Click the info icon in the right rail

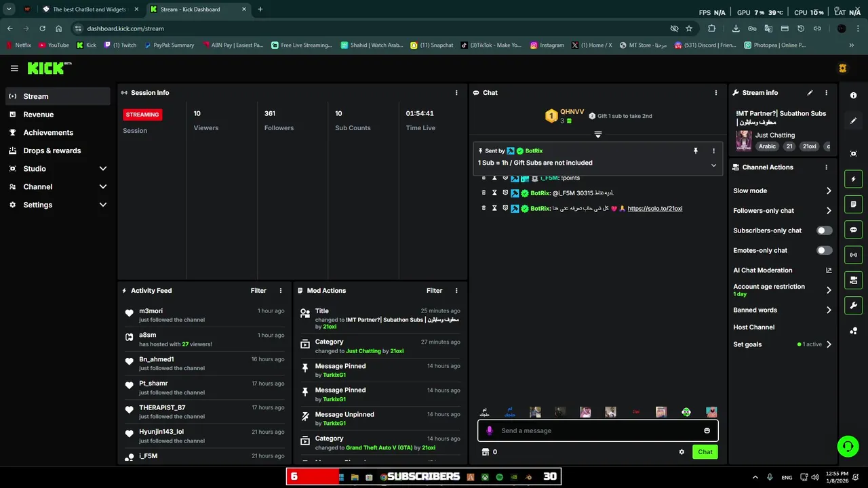point(854,96)
